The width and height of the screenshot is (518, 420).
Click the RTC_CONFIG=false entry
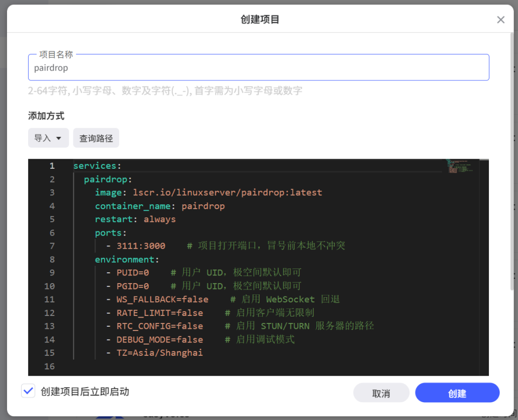160,326
